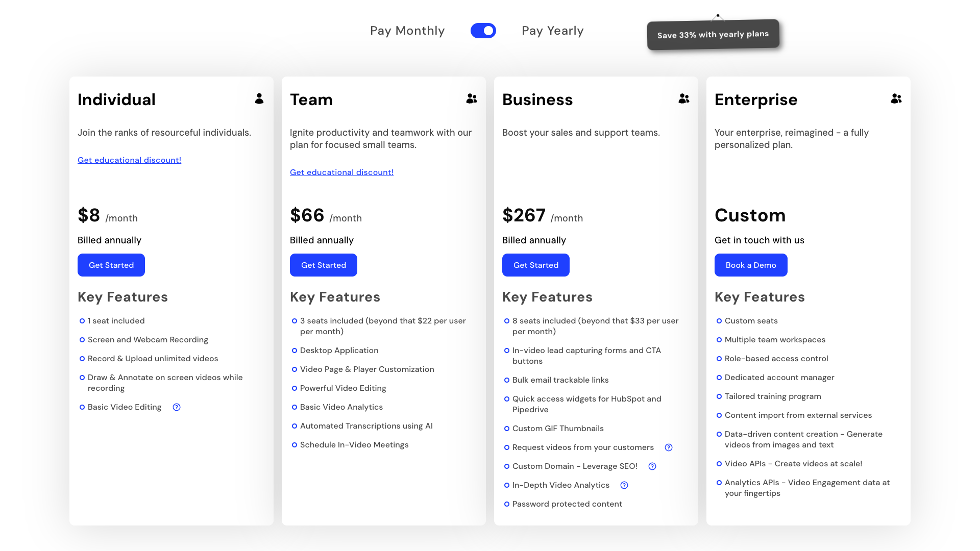Select the Pay Yearly option
The image size is (980, 551).
(552, 31)
